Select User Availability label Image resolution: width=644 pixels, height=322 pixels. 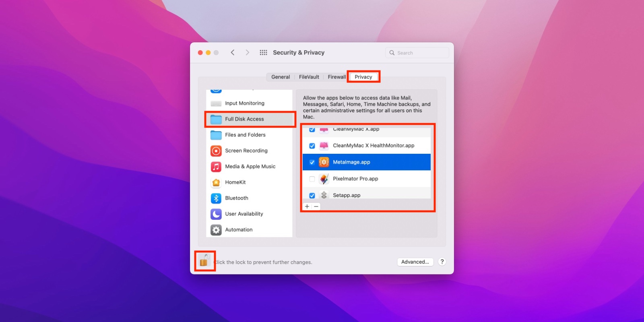pos(244,214)
